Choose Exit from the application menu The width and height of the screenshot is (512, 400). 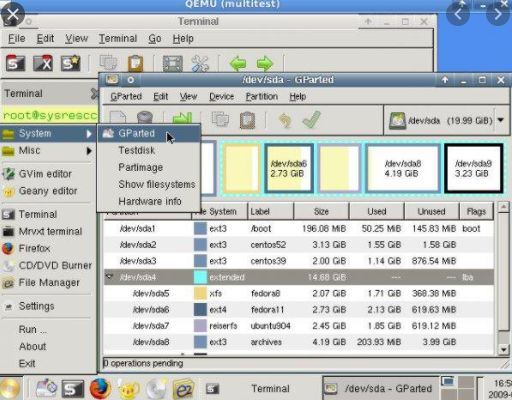pos(47,363)
